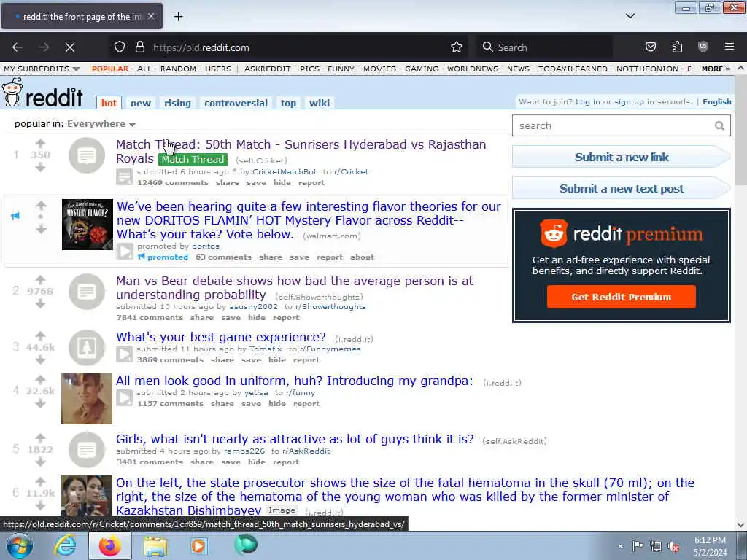Open the wiki tab
This screenshot has height=560, width=747.
point(320,103)
